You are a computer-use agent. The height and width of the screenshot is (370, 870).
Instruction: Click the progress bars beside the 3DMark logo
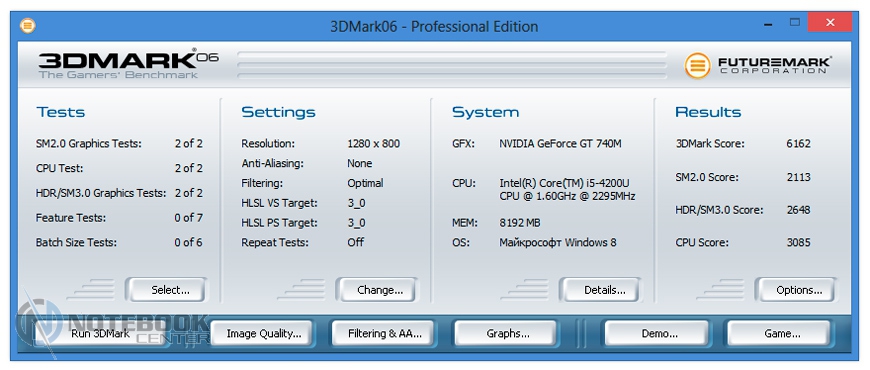(452, 65)
